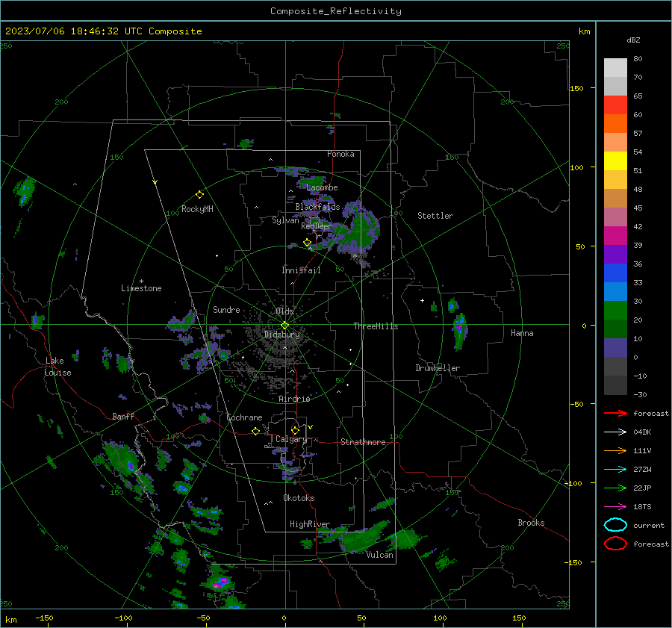Click the red forecast arrow in legend
672x628 pixels.
[615, 413]
